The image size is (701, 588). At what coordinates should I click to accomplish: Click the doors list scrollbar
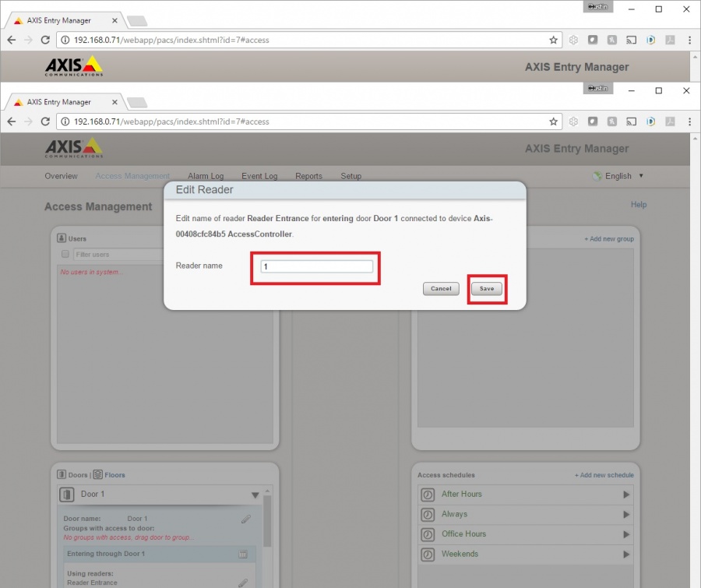267,521
